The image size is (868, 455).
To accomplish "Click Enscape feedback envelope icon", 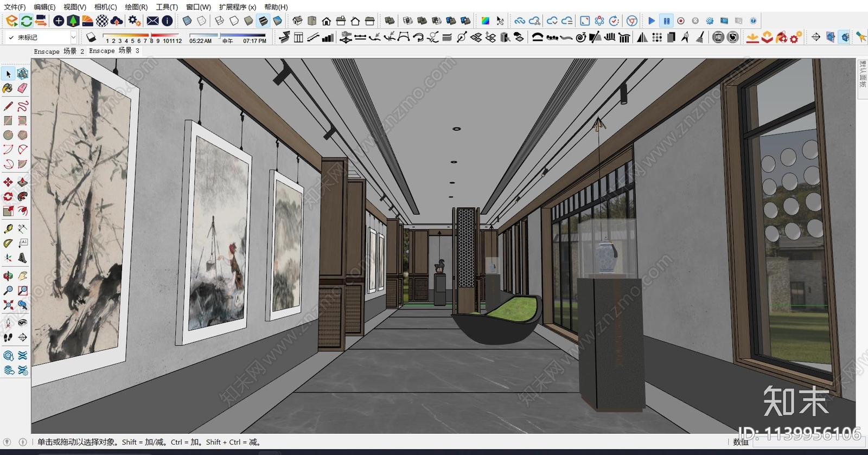I will coord(153,21).
